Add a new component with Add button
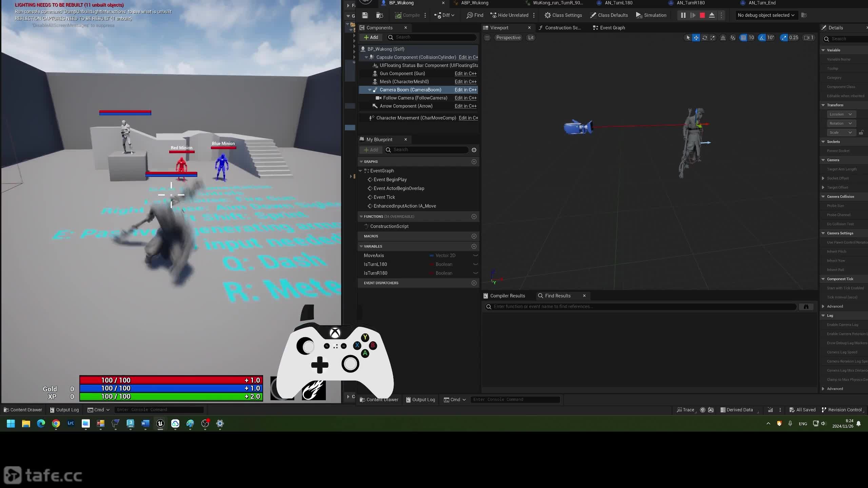 coord(371,37)
